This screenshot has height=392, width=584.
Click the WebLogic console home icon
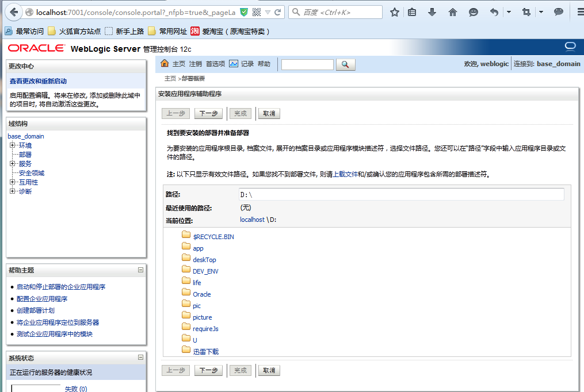click(x=165, y=63)
